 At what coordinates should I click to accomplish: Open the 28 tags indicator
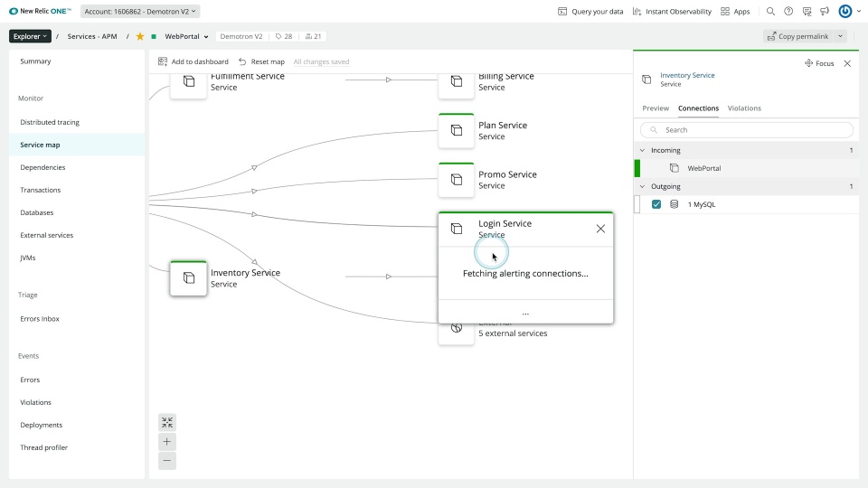tap(284, 36)
